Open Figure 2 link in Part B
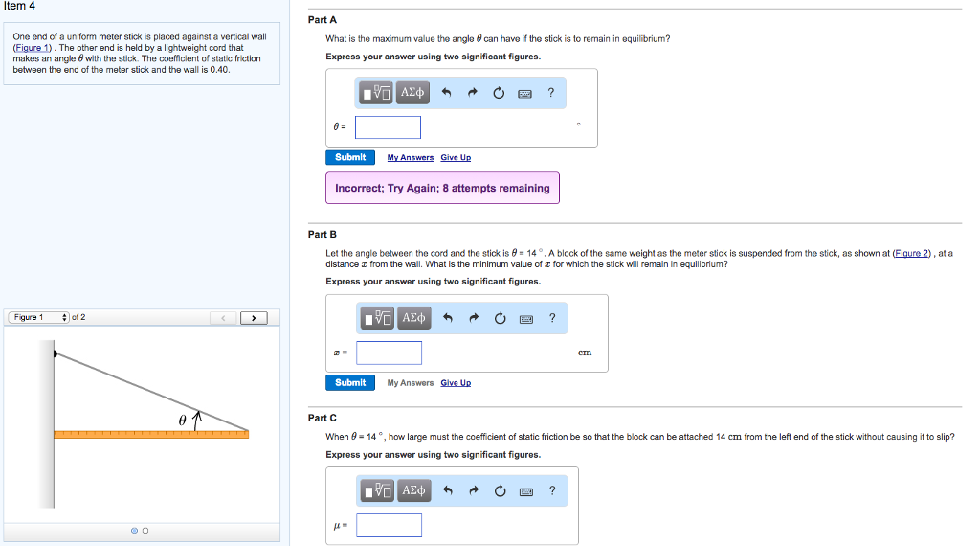The image size is (980, 546). click(912, 253)
